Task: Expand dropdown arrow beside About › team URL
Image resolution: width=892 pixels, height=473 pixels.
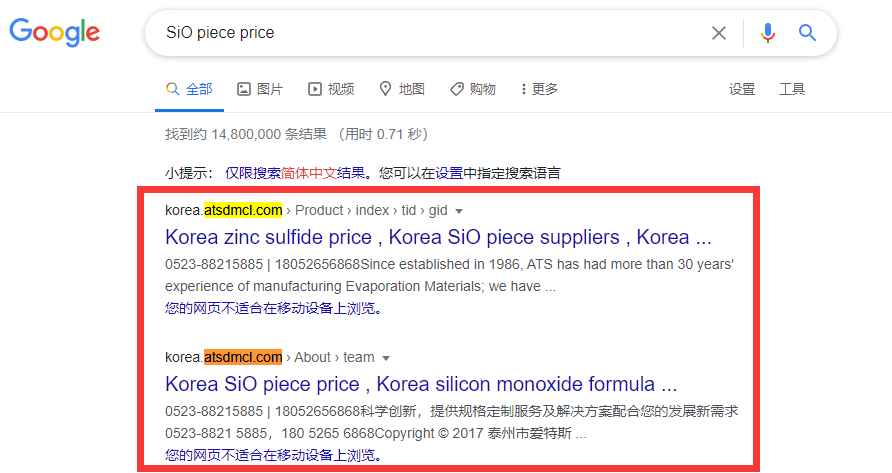Action: pos(386,358)
